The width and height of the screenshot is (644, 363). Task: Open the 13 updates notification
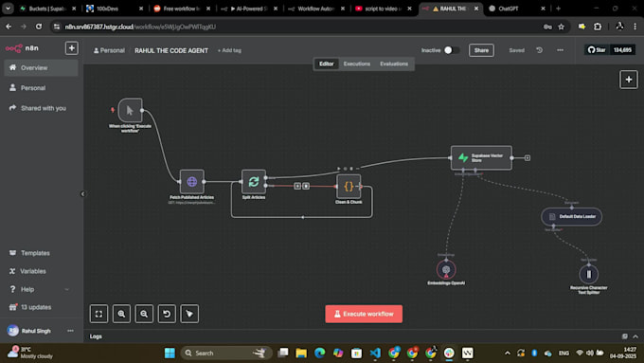(x=41, y=307)
